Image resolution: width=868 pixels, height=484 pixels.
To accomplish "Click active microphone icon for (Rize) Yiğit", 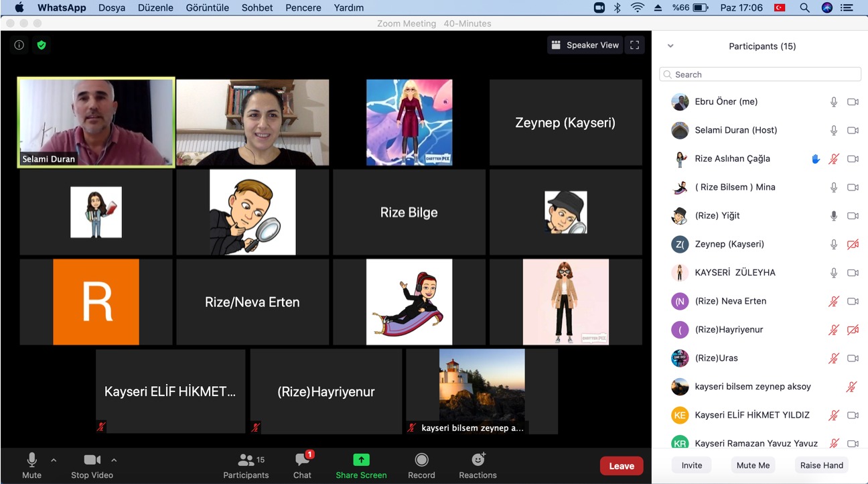I will pyautogui.click(x=834, y=216).
